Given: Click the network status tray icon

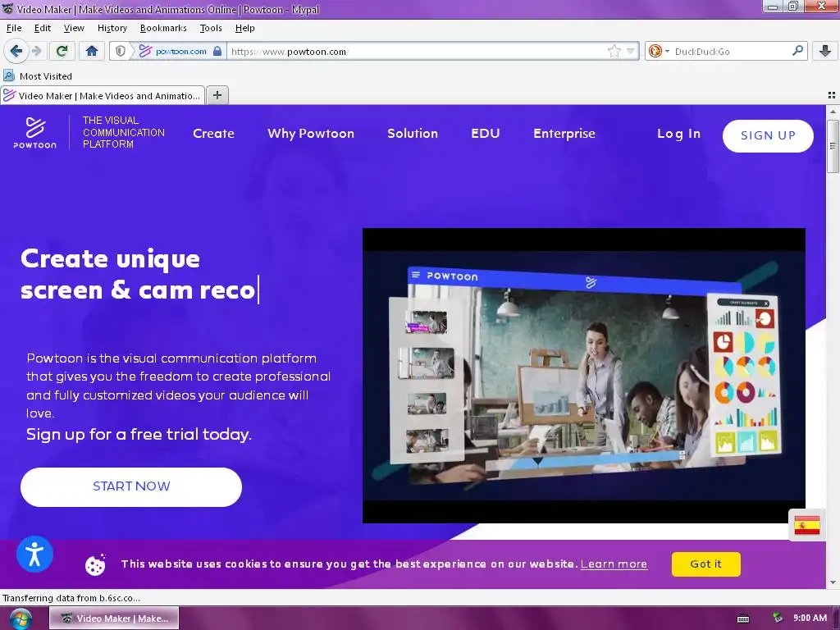Looking at the screenshot, I should (x=777, y=619).
